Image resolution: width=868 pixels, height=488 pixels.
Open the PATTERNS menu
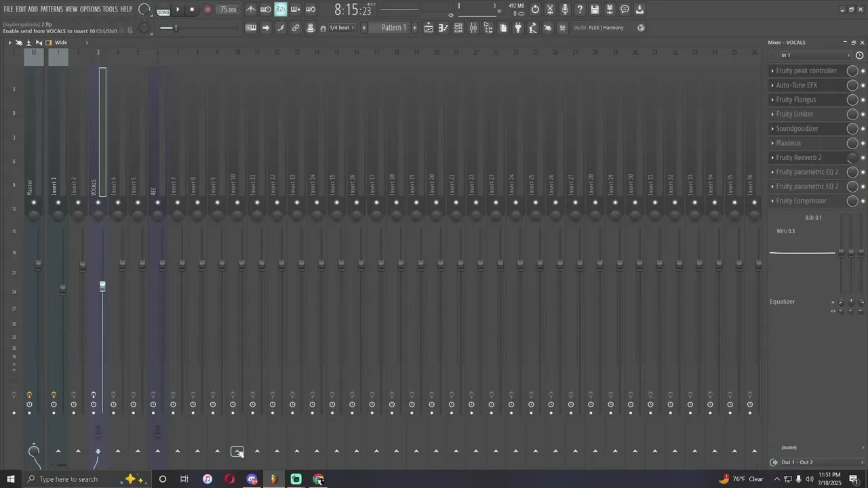click(x=52, y=9)
